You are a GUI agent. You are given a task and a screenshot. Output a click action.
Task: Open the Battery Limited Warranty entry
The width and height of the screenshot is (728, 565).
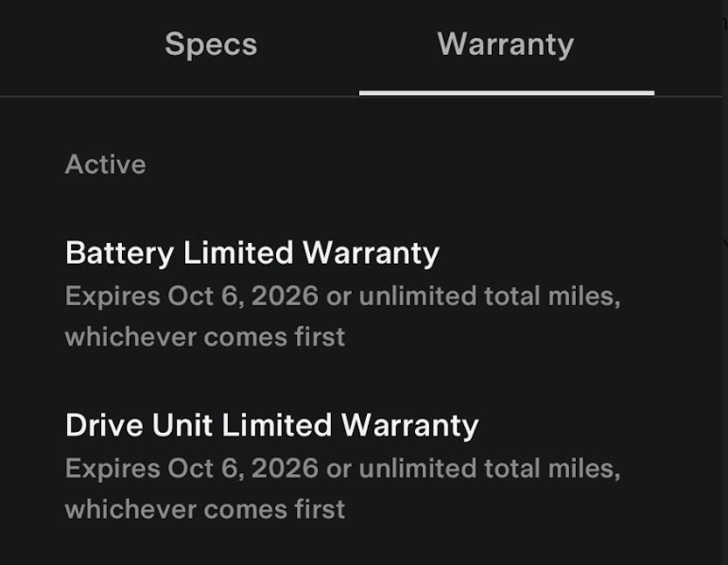252,253
